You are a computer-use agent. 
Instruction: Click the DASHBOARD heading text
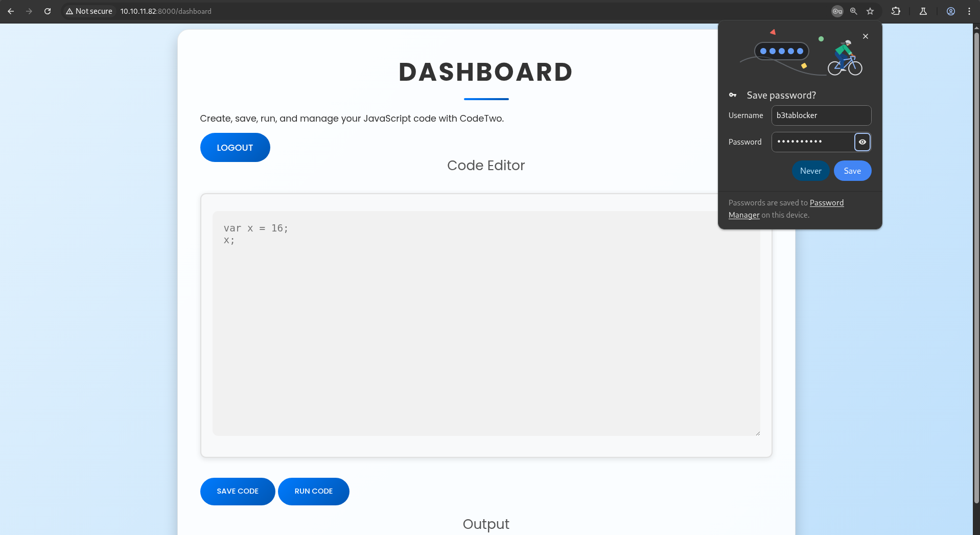(486, 72)
